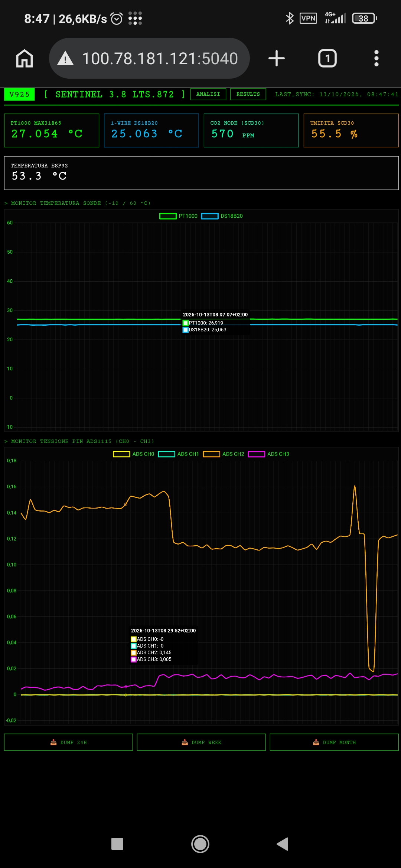Viewport: 401px width, 868px height.
Task: Click the PT1000: 26,919 tooltip entry
Action: tap(203, 323)
